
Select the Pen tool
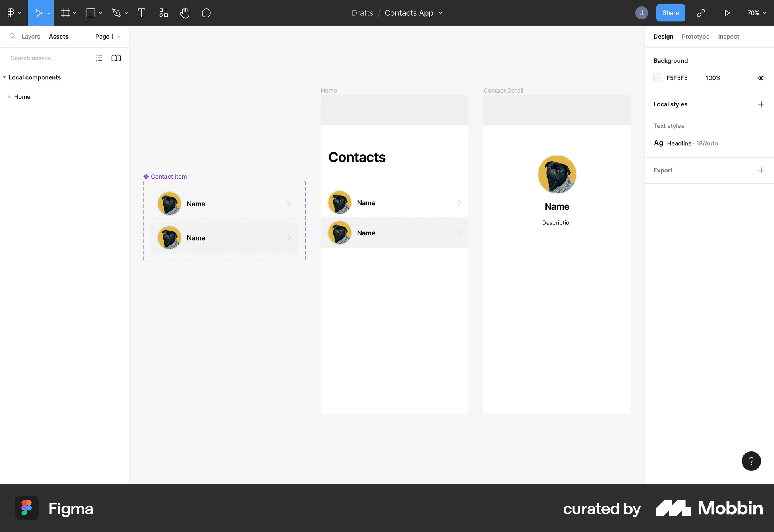coord(117,12)
